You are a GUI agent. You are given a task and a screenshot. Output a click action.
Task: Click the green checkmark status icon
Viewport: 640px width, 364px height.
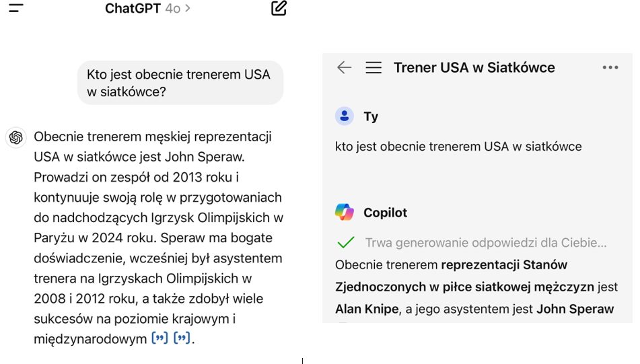(346, 242)
